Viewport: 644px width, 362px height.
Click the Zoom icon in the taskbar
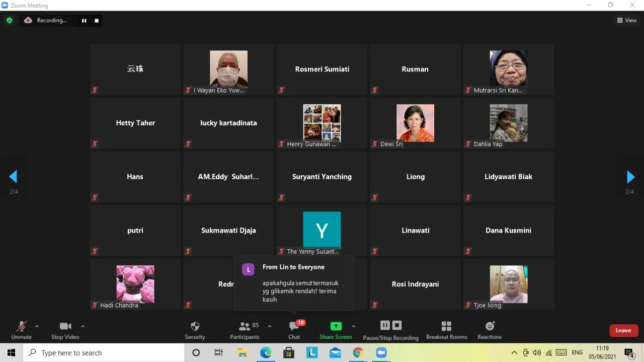coord(381,353)
